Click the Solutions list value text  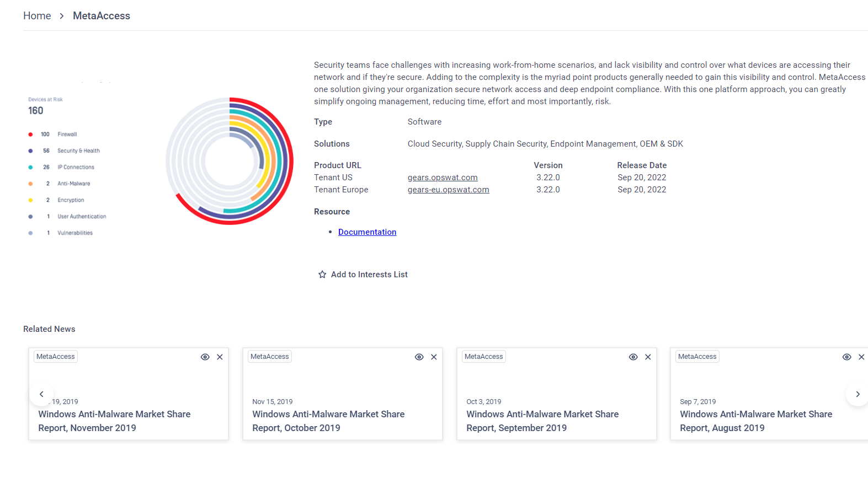(x=545, y=144)
